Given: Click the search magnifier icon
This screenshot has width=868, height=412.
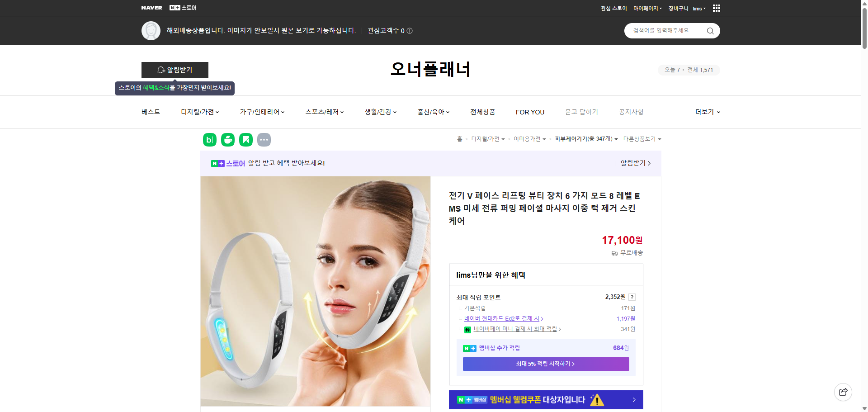Looking at the screenshot, I should tap(710, 31).
